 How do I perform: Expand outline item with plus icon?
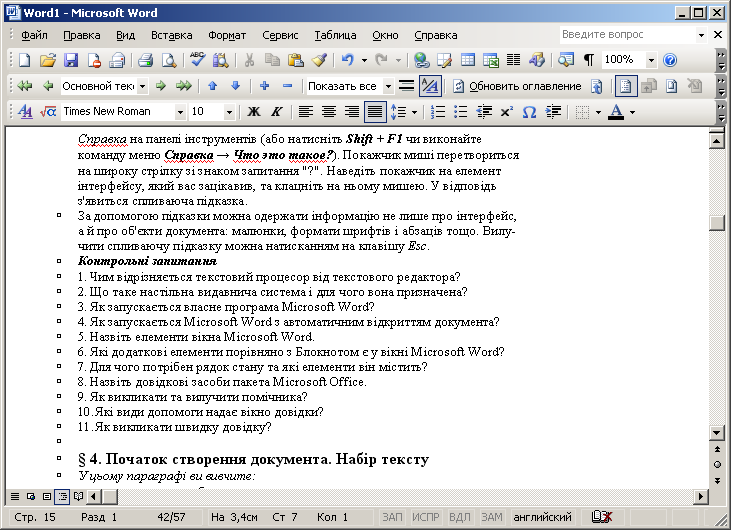click(264, 86)
